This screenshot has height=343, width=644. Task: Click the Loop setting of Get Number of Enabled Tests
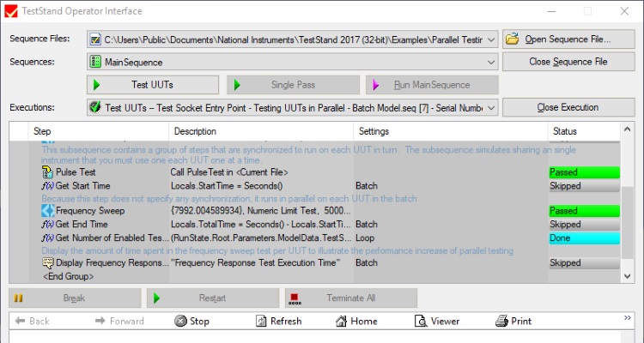click(x=365, y=238)
